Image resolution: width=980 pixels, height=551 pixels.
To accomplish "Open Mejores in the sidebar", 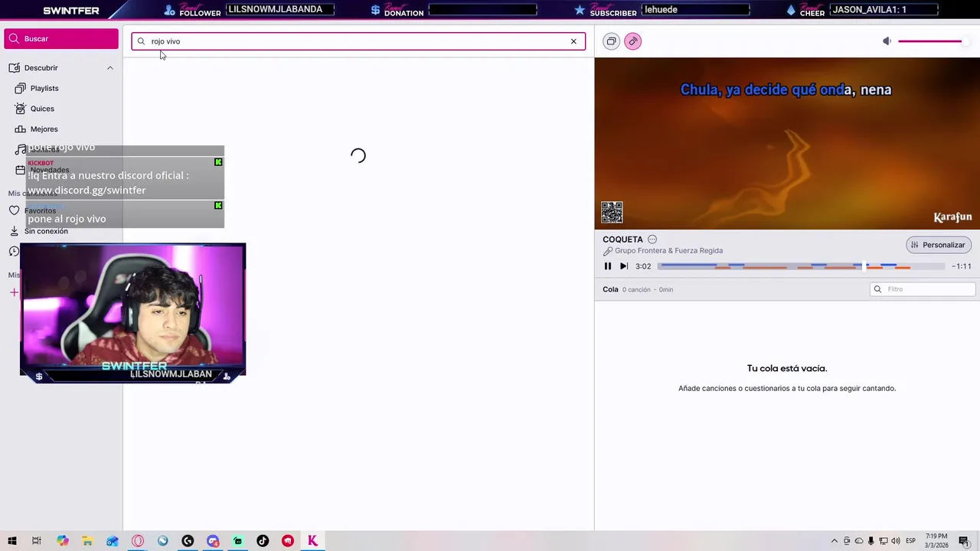I will coord(44,129).
